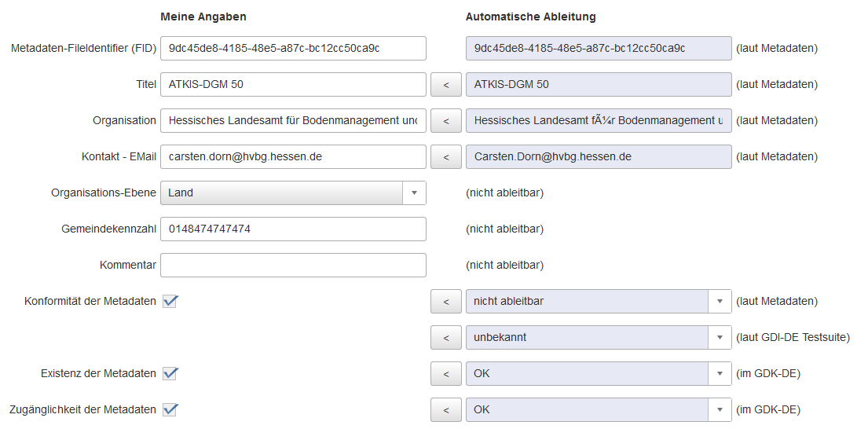This screenshot has width=868, height=429.
Task: Click arrow button beside 'unbekannt' dropdown
Action: pos(446,337)
